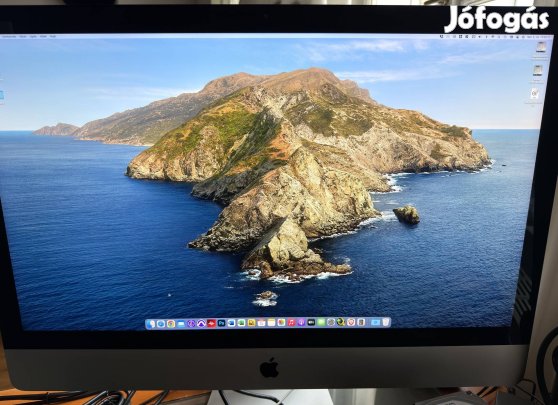Select the white document icon on desktop

(535, 94)
